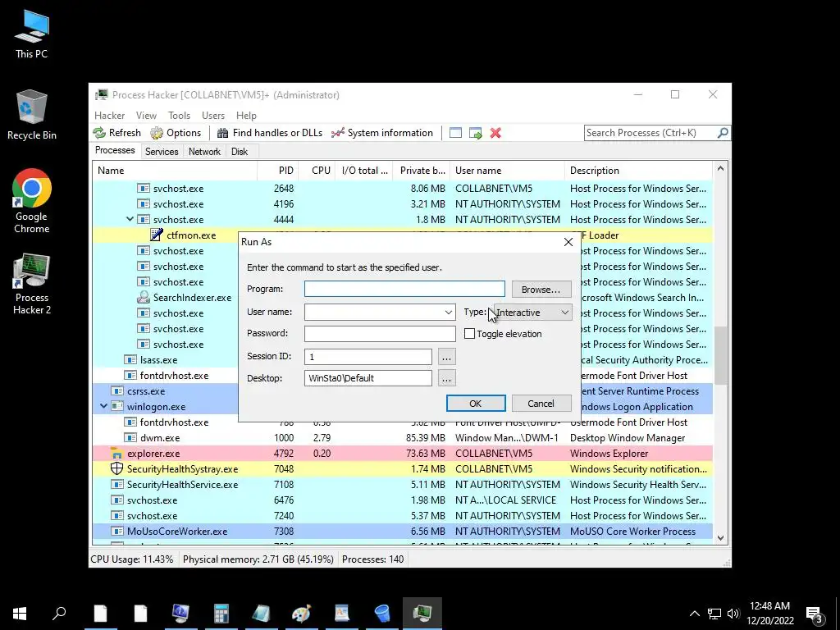Open Find handles or DLLs
Viewport: 840px width, 630px height.
(x=269, y=133)
